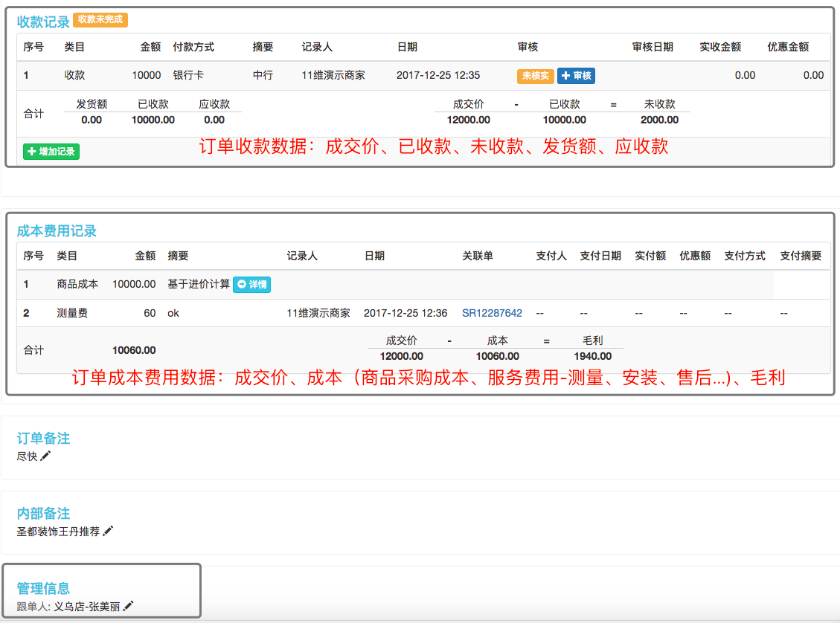Click the 基于进价计算 summary text
The height and width of the screenshot is (623, 840).
click(x=199, y=284)
